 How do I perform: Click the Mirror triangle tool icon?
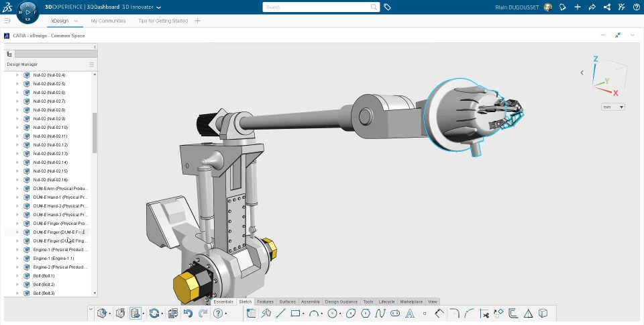point(528,314)
